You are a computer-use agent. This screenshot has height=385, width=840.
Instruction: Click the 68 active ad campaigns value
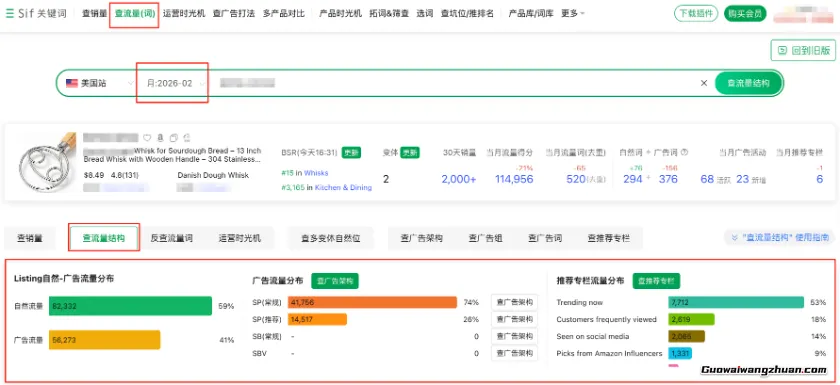pyautogui.click(x=707, y=179)
